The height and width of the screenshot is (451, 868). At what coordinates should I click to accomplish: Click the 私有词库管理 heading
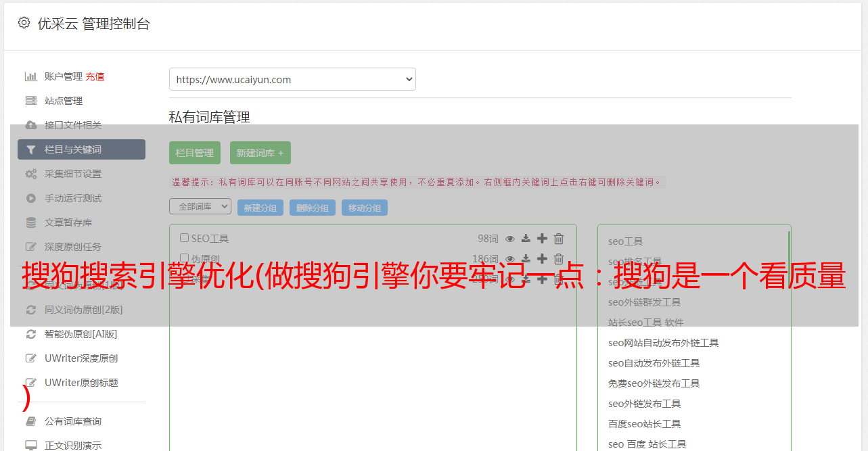(x=210, y=117)
